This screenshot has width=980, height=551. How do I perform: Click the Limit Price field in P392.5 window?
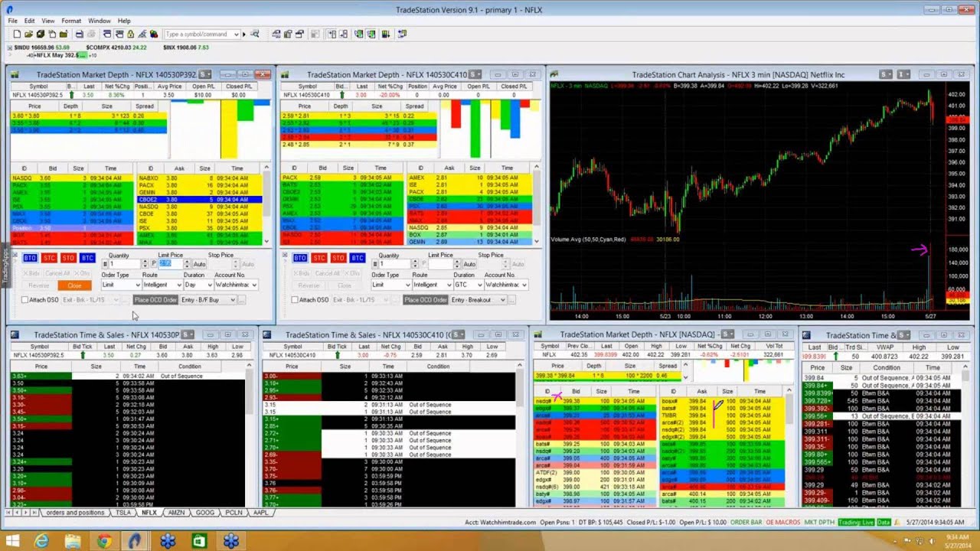click(171, 264)
